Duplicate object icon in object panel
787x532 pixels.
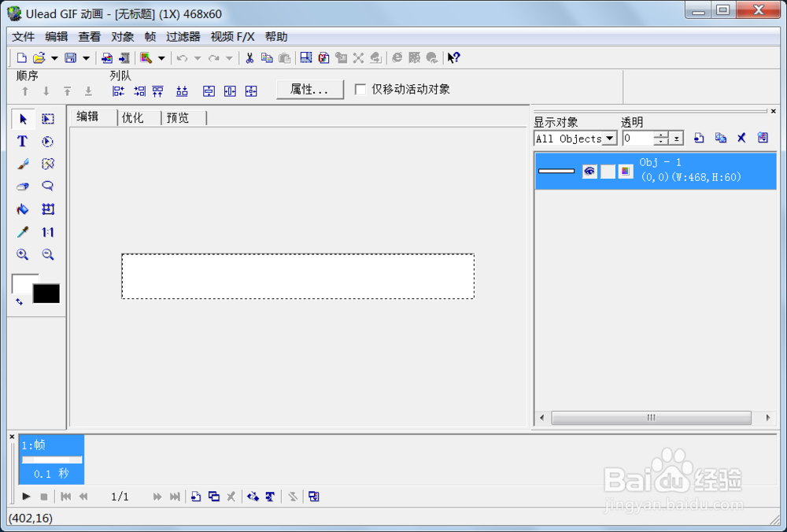(x=720, y=138)
